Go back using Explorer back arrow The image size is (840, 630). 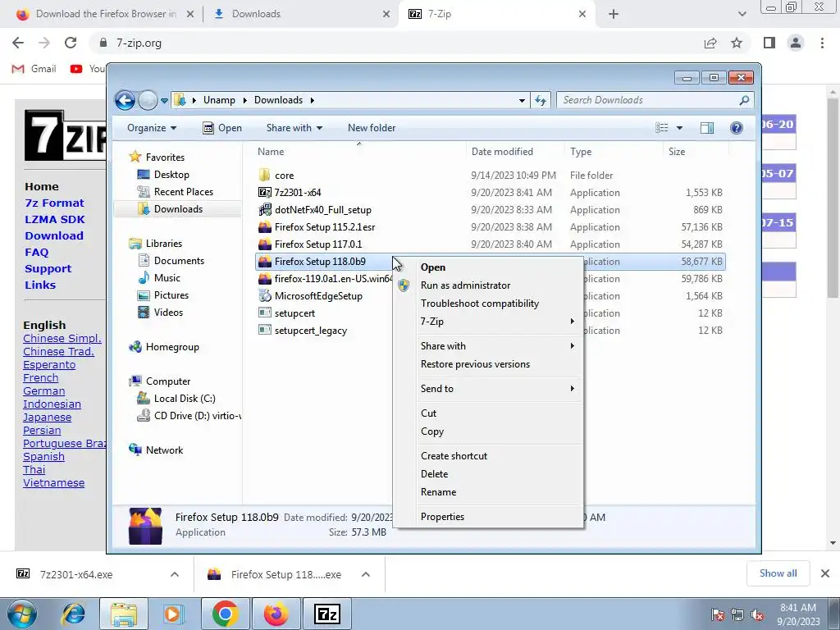(125, 100)
